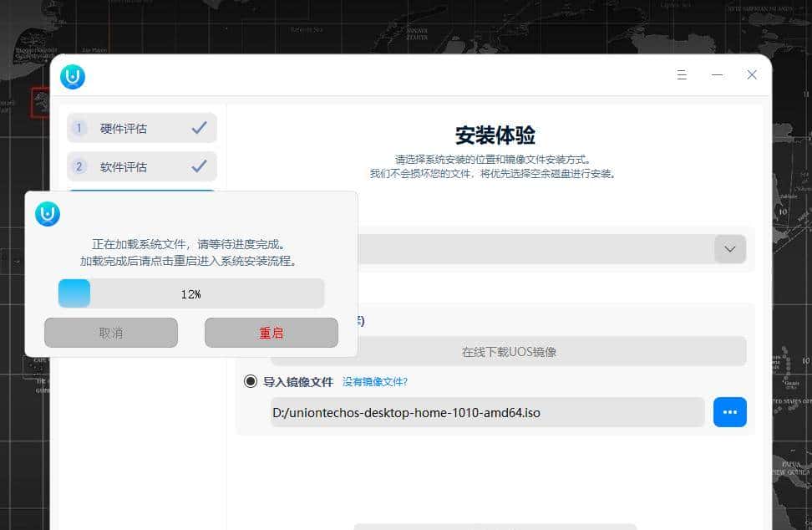Click the 12% loading progress bar
The height and width of the screenshot is (530, 812).
click(190, 293)
